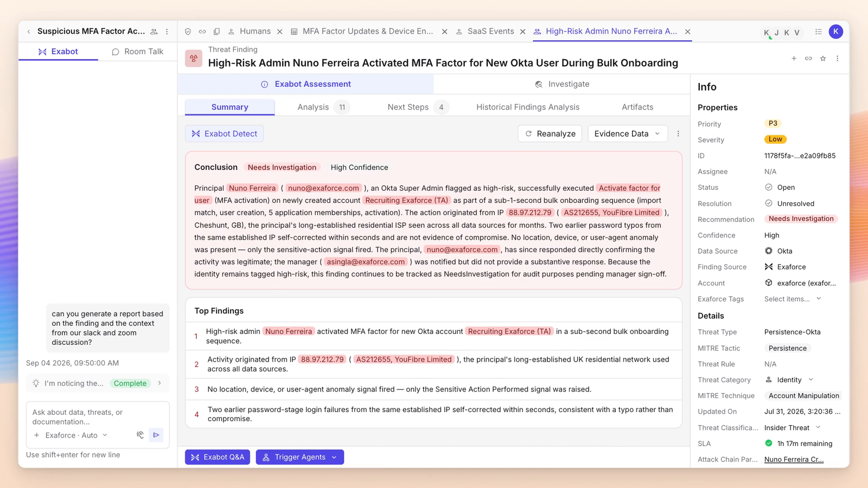Open Threat Classification Insider Threat dropdown
868x488 pixels.
click(793, 427)
